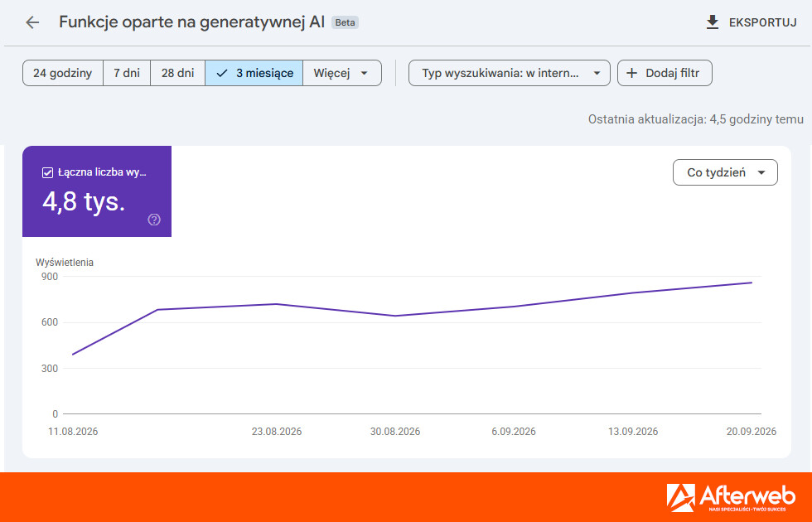Click the 4,8 tys. total value
The width and height of the screenshot is (812, 522).
[x=84, y=201]
